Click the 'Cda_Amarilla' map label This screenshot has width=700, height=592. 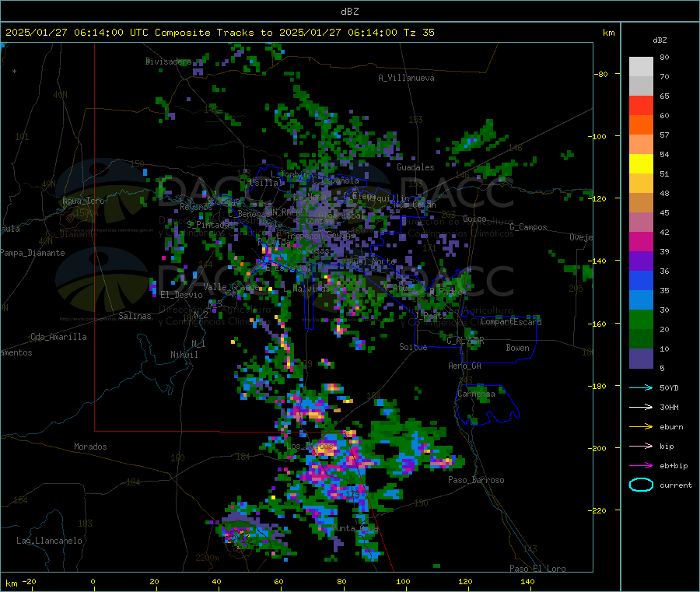(x=58, y=337)
